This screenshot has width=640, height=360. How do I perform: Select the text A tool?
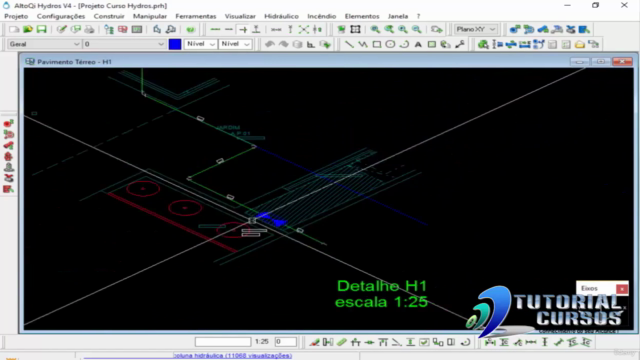[x=418, y=44]
